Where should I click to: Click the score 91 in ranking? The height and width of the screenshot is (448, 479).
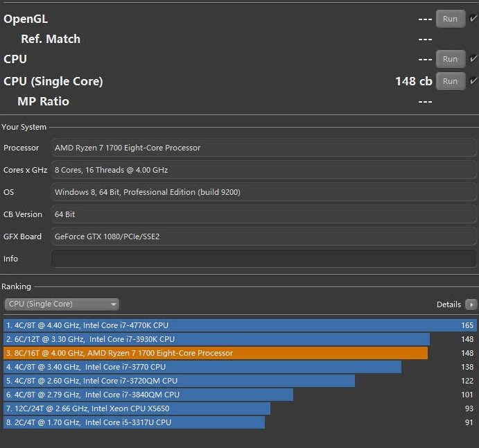click(x=469, y=422)
